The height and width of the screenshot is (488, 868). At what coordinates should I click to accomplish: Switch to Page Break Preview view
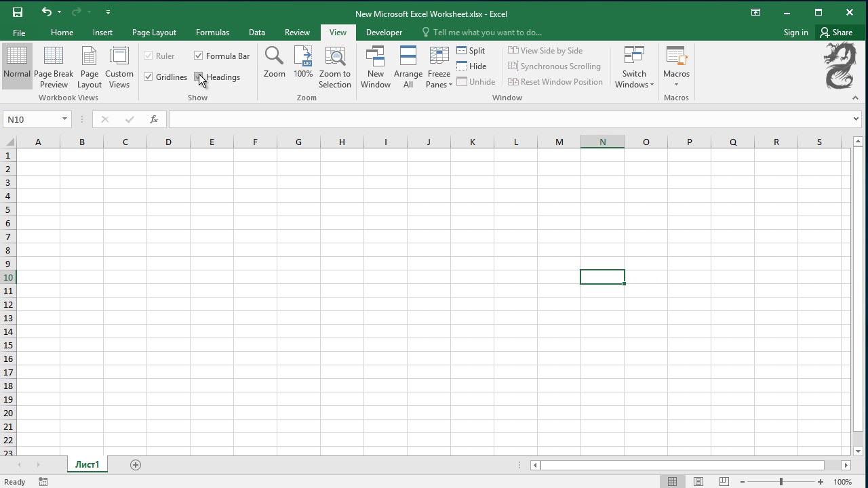[54, 67]
